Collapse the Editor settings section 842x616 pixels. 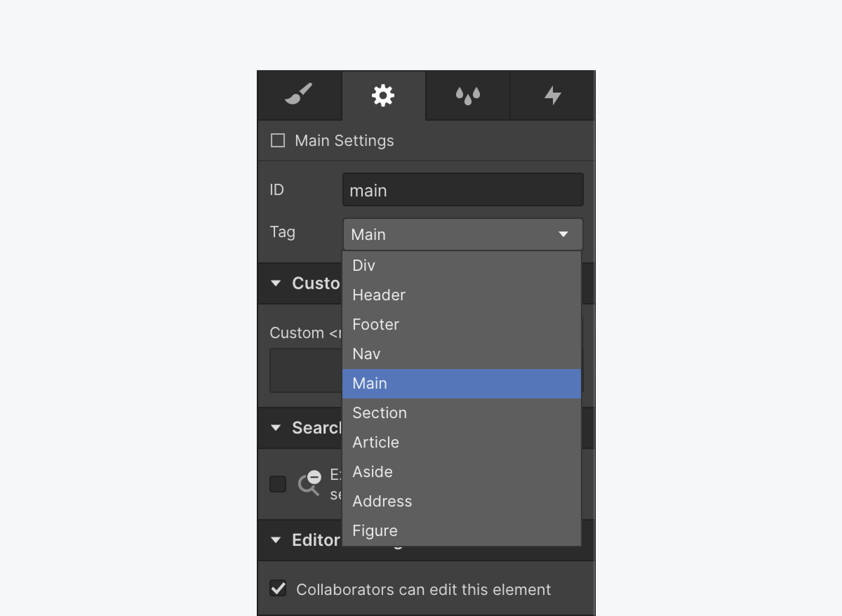click(276, 540)
